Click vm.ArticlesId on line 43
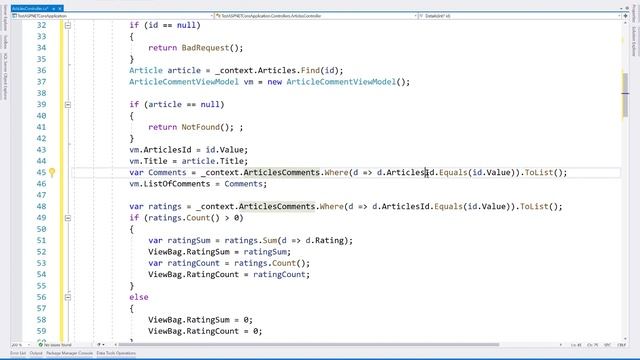The image size is (640, 360). click(x=160, y=150)
